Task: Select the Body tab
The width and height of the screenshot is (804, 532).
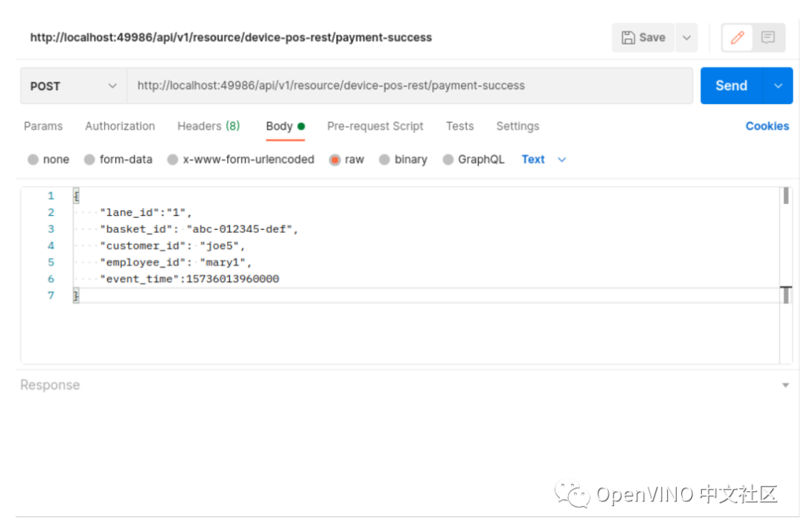Action: pos(285,126)
